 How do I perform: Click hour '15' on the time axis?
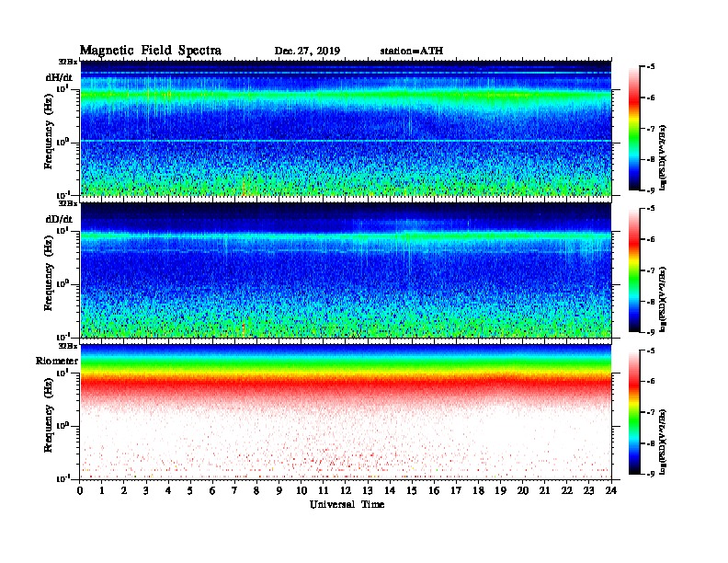coord(412,490)
